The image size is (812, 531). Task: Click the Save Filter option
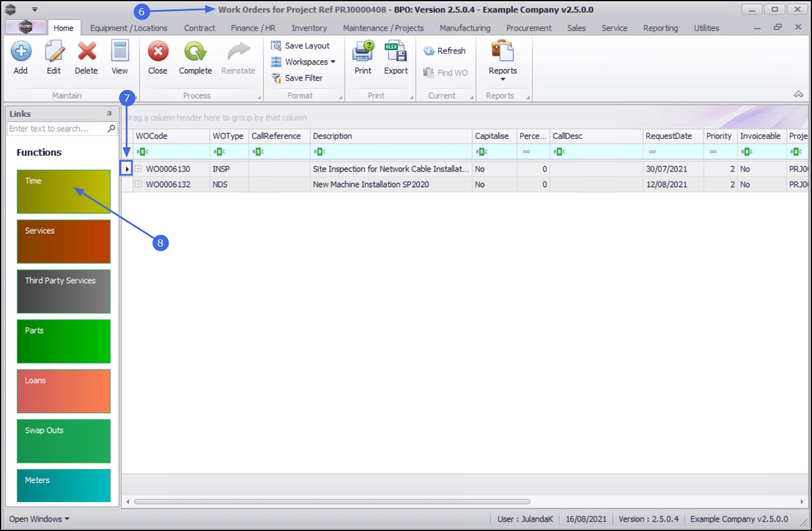click(x=297, y=78)
